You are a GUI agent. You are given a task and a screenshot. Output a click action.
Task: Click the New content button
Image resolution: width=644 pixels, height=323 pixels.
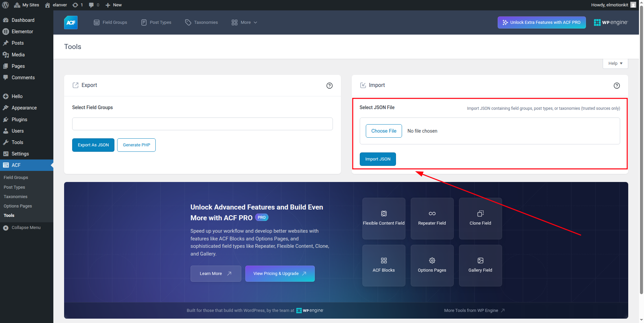pos(113,5)
